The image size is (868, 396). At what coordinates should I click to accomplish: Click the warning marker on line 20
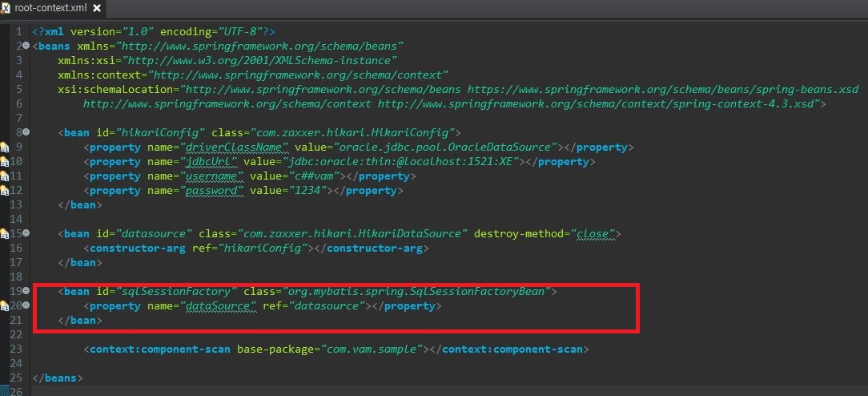pyautogui.click(x=5, y=305)
